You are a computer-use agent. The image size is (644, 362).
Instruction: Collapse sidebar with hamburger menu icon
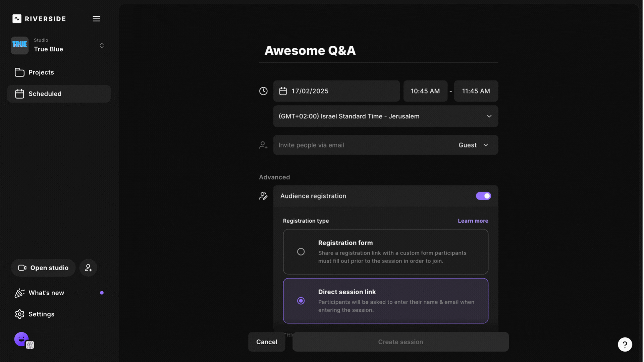click(96, 19)
